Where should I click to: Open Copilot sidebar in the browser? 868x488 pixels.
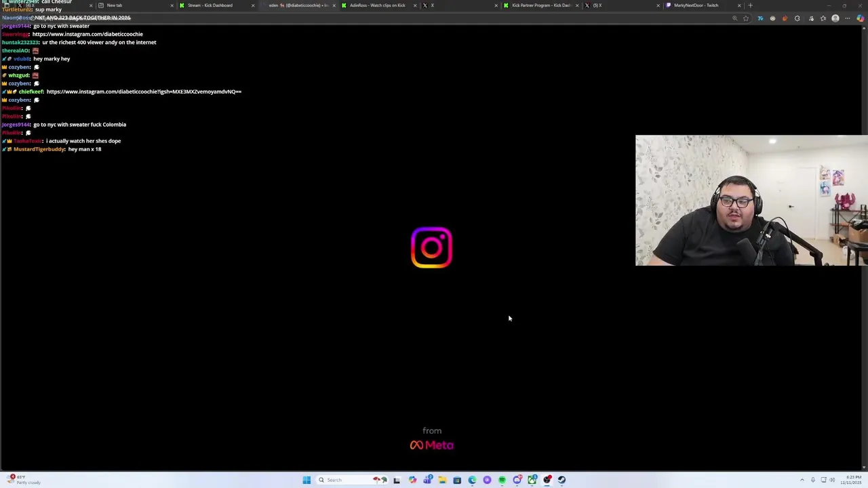pyautogui.click(x=861, y=18)
